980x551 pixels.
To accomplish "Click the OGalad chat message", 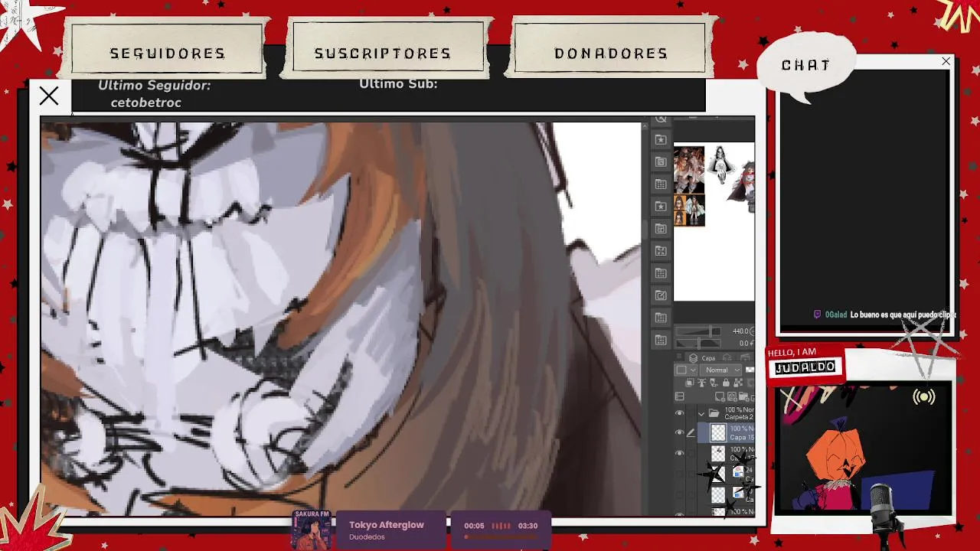I will tap(884, 315).
